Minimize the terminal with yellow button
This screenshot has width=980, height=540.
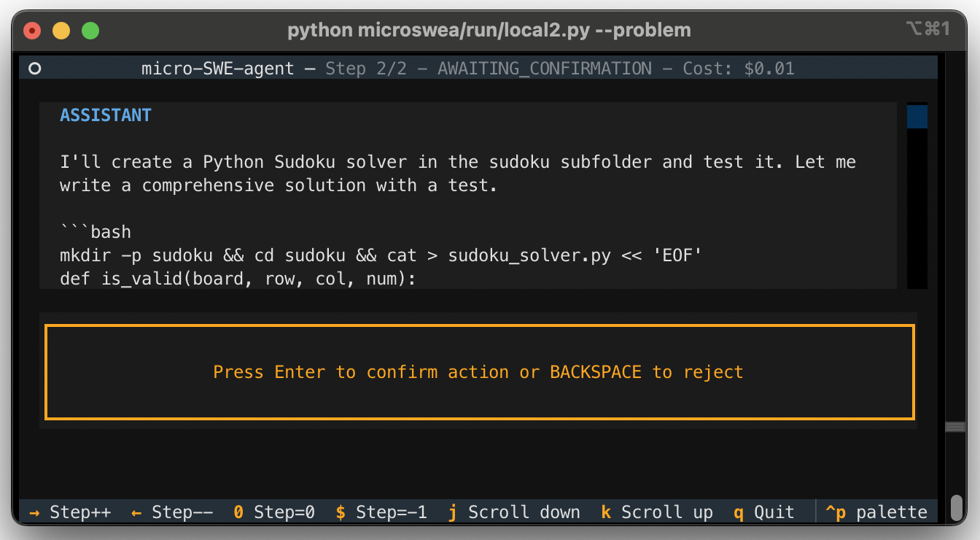(61, 31)
